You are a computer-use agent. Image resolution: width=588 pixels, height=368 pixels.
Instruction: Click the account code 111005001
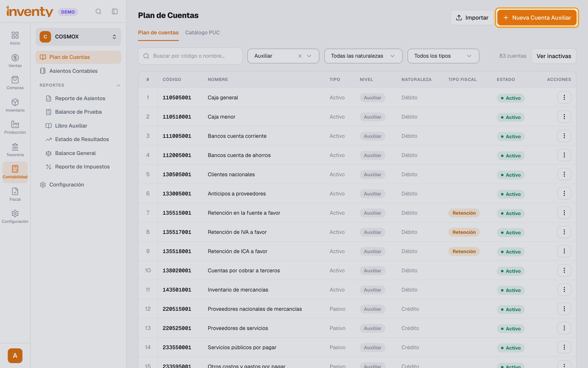[177, 136]
